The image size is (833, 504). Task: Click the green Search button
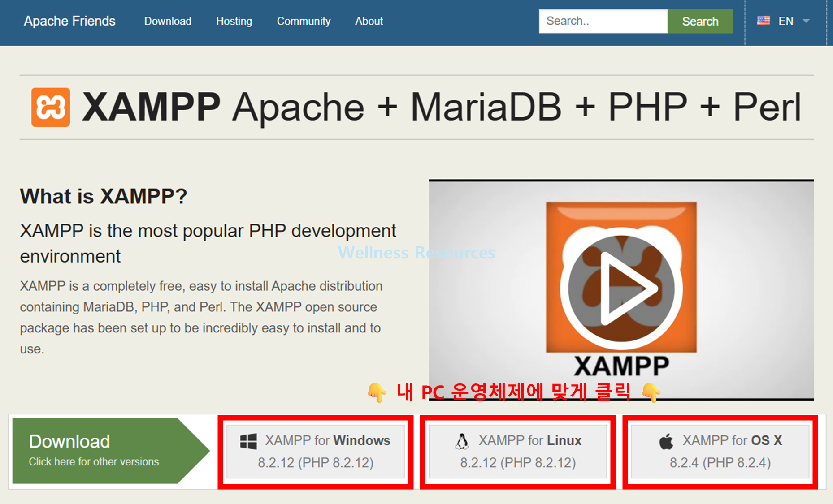tap(700, 21)
